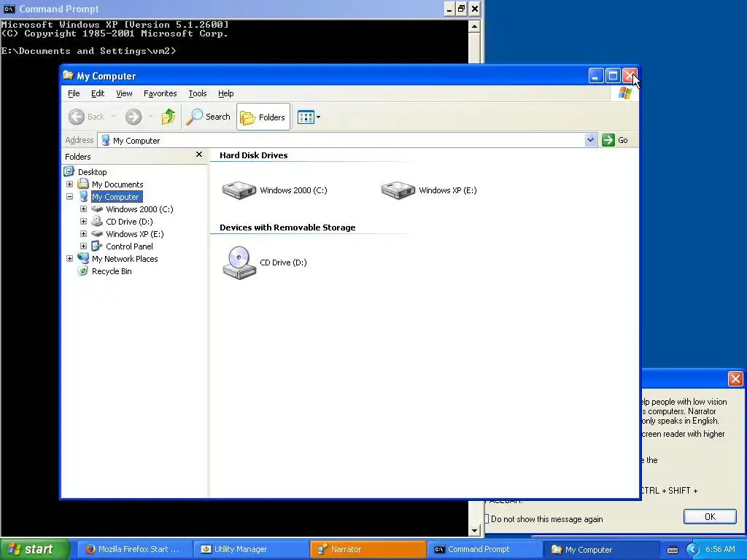Image resolution: width=747 pixels, height=560 pixels.
Task: Select the Windows 2000 (C:) drive icon
Action: tap(239, 190)
